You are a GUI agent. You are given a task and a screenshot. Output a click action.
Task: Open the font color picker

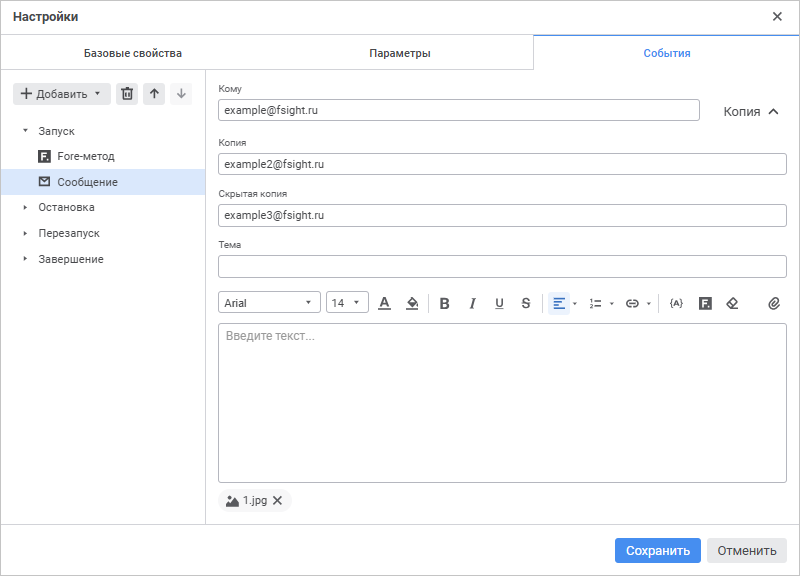pyautogui.click(x=384, y=303)
